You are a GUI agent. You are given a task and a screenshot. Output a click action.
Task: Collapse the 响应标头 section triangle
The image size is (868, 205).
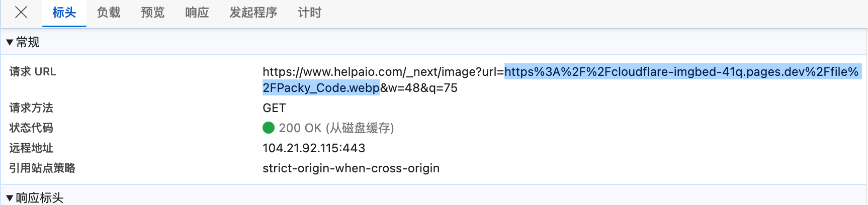(x=10, y=198)
